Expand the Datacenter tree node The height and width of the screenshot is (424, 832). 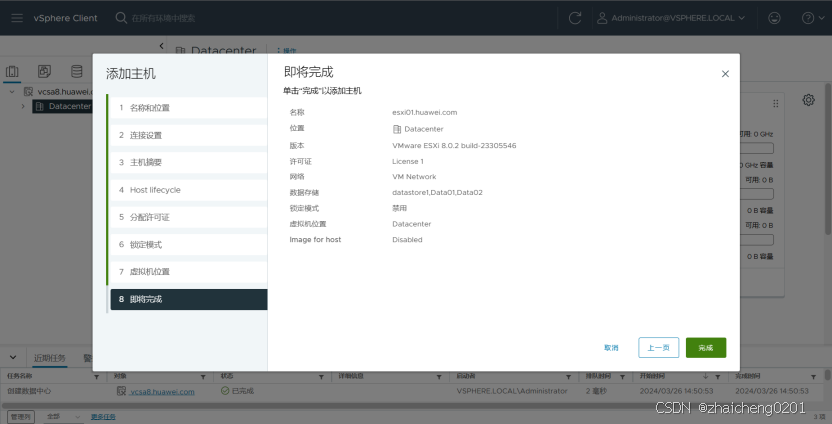(x=23, y=106)
